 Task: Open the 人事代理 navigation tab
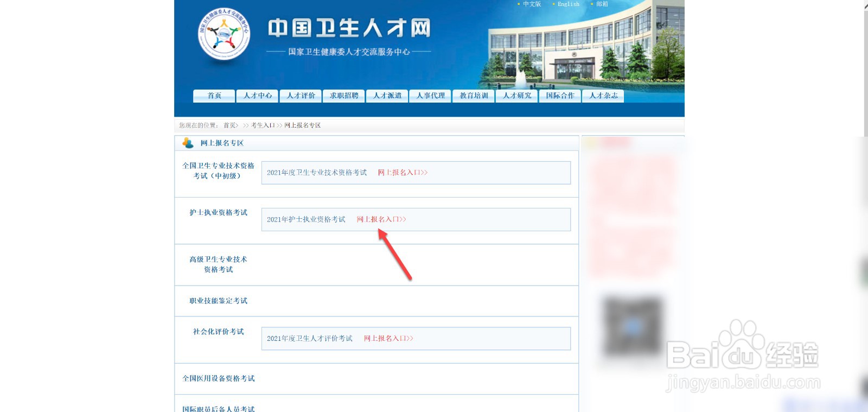tap(430, 96)
